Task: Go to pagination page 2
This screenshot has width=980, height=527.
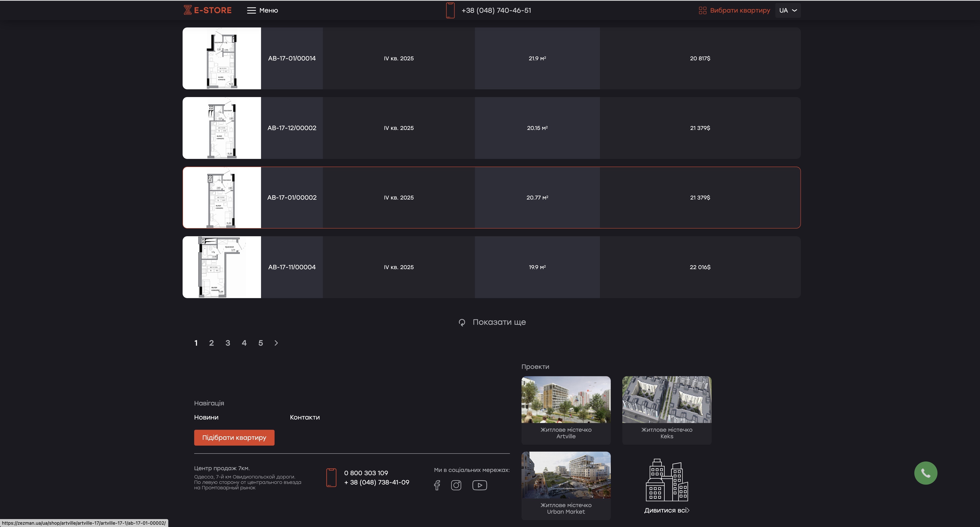Action: pos(212,343)
